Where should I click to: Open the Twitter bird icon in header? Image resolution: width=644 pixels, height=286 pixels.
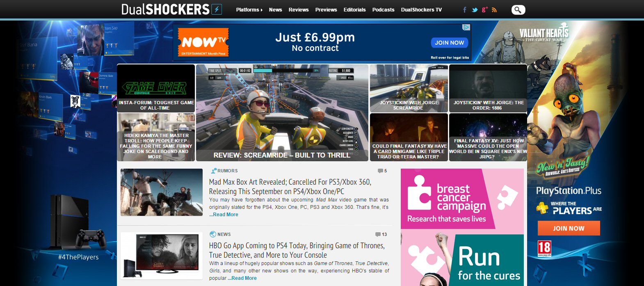[475, 10]
